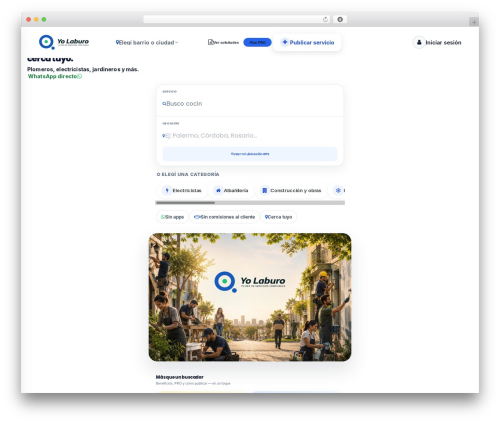The height and width of the screenshot is (423, 500).
Task: Click the document icon next to 'Ver solicitudes'
Action: click(210, 42)
